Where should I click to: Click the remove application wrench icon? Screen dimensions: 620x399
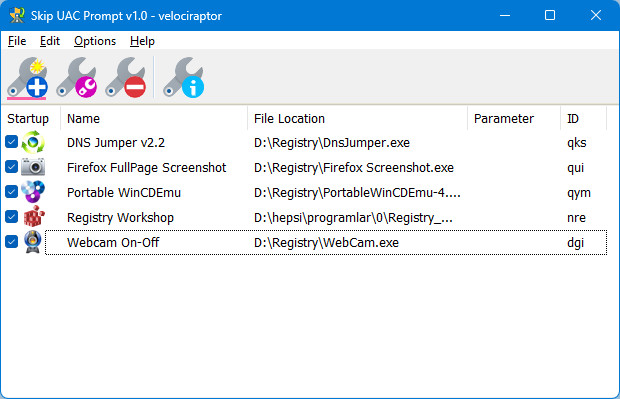(126, 78)
